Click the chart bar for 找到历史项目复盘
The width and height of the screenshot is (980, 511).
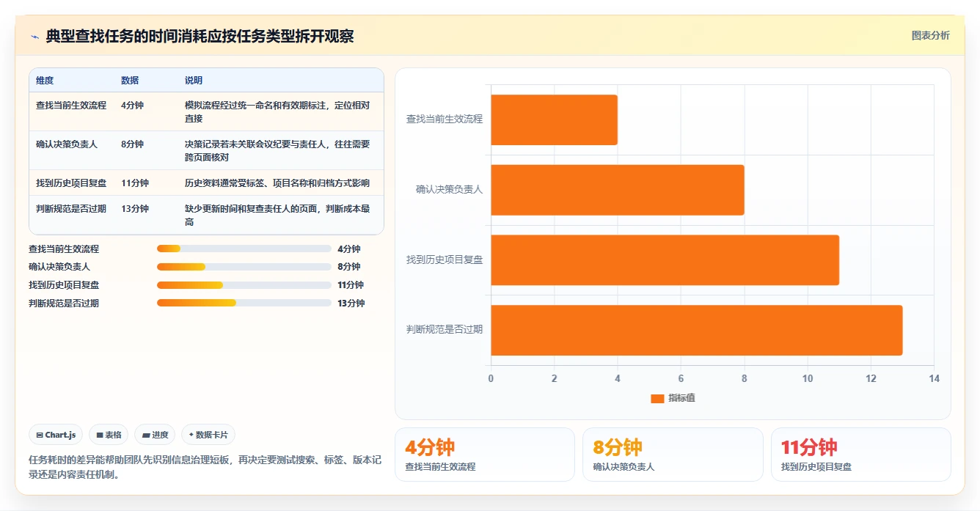(x=665, y=260)
